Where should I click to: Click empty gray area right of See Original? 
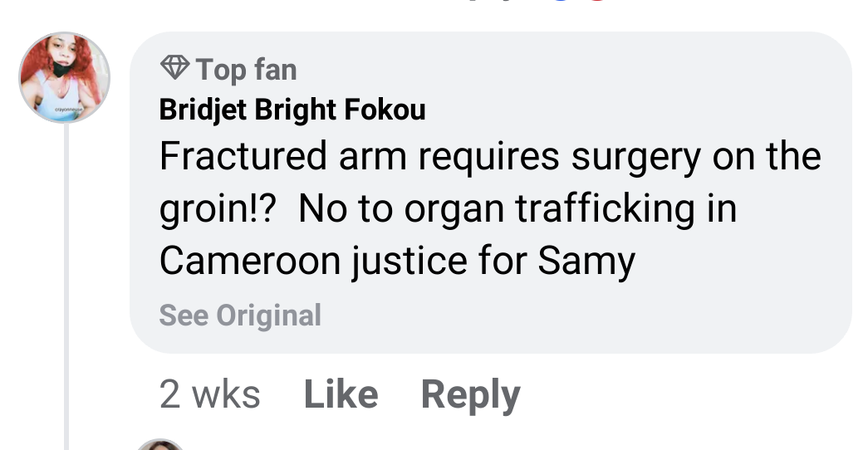[581, 315]
